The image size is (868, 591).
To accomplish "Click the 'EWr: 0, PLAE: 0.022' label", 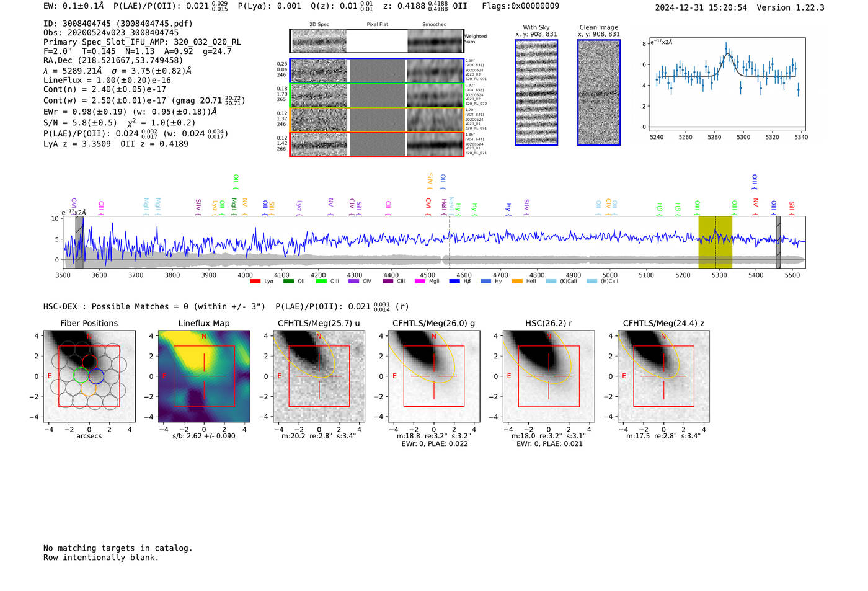I will click(x=435, y=444).
